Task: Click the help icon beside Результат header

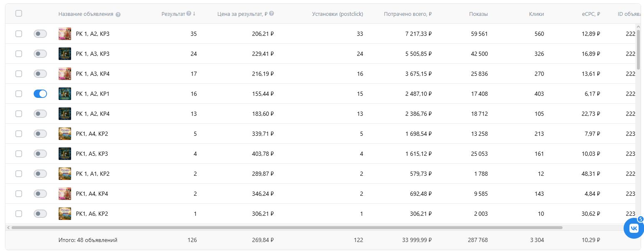Action: point(189,13)
